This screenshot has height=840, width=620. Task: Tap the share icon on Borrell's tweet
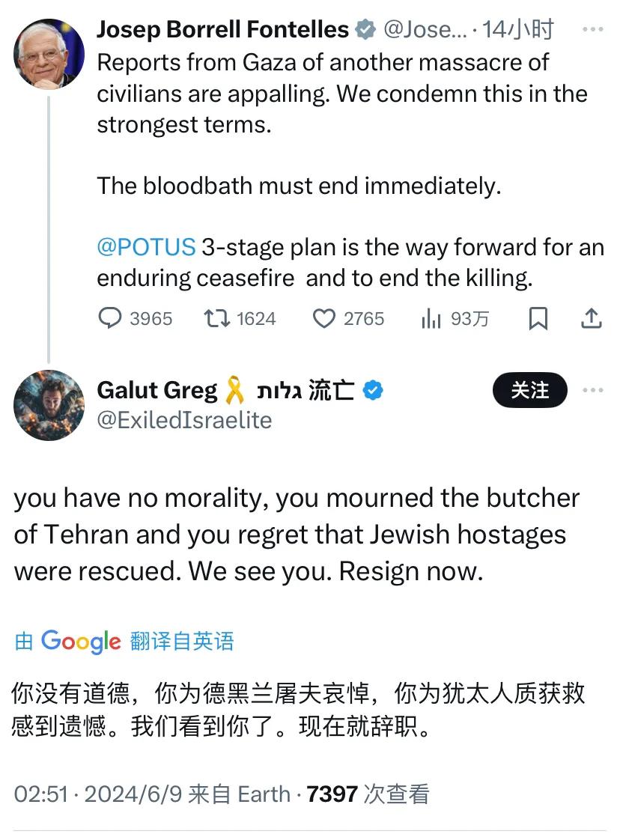tap(592, 319)
